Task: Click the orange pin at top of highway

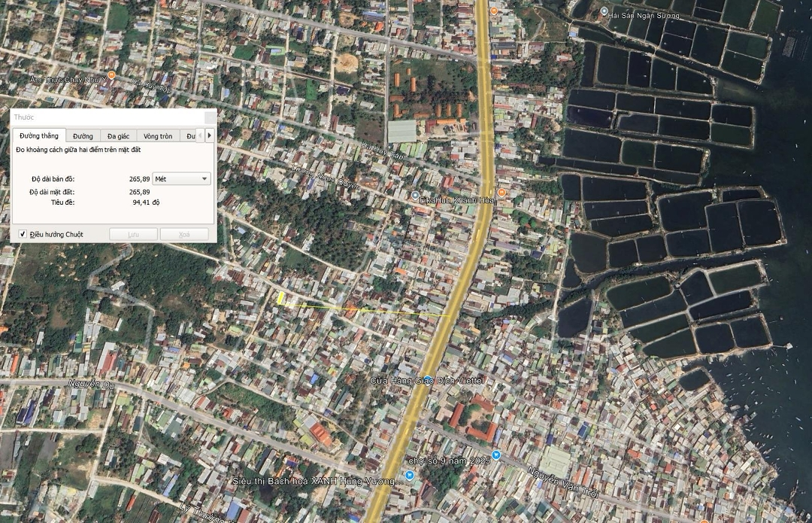Action: [x=494, y=11]
